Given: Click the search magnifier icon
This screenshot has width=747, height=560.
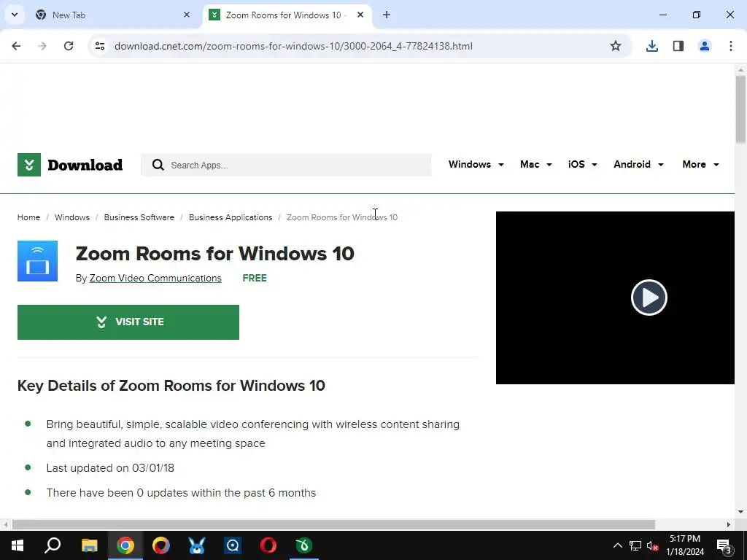Looking at the screenshot, I should click(158, 165).
